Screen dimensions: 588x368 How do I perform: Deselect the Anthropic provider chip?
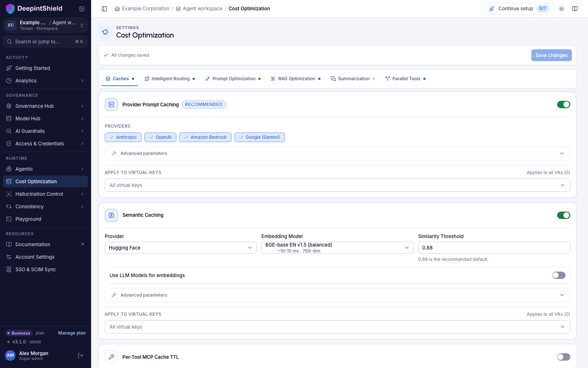point(123,137)
